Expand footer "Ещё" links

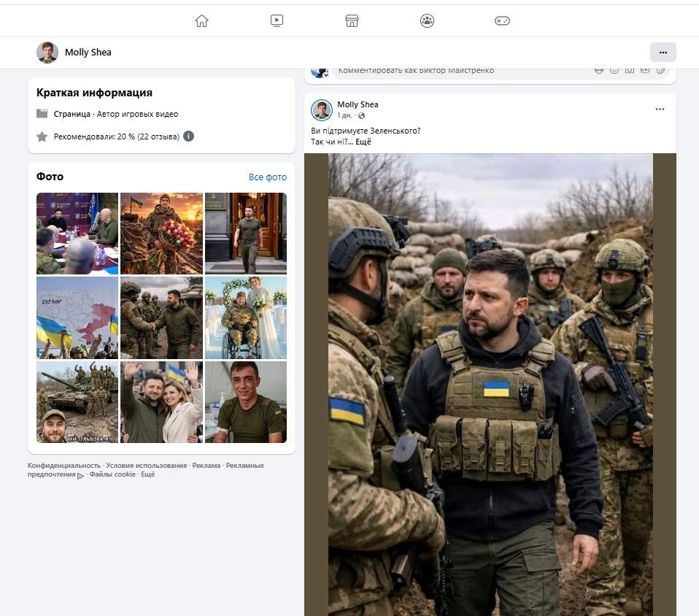[147, 474]
